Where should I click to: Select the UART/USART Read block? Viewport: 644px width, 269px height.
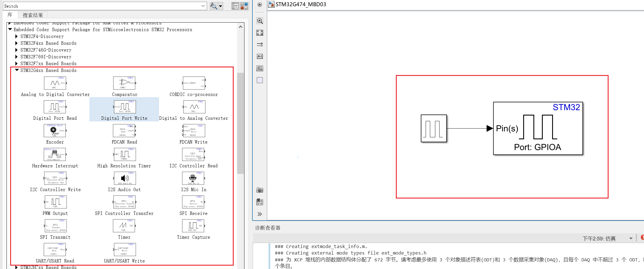click(55, 249)
